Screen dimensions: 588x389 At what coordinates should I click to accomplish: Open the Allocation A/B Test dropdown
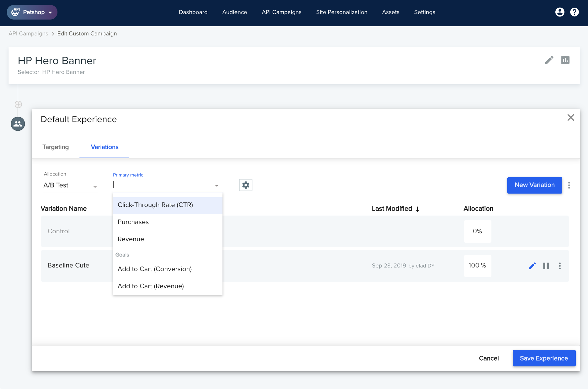point(71,185)
